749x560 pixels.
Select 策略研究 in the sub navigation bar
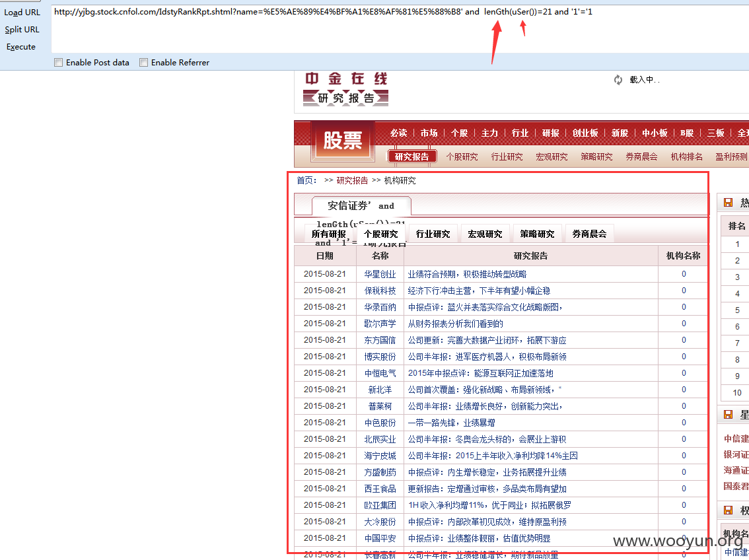[x=596, y=157]
